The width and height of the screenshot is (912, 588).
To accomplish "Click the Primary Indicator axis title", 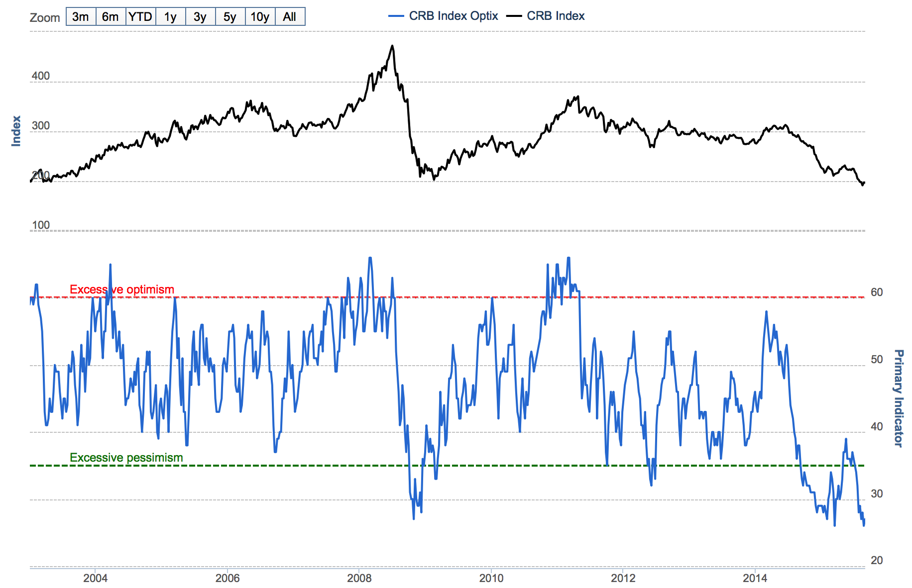I will [898, 398].
